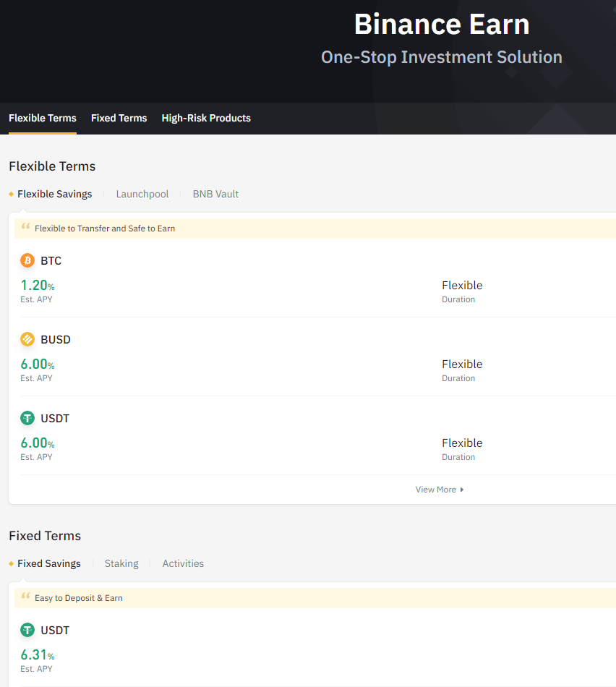Click the Fixed Terms section heading

[45, 535]
